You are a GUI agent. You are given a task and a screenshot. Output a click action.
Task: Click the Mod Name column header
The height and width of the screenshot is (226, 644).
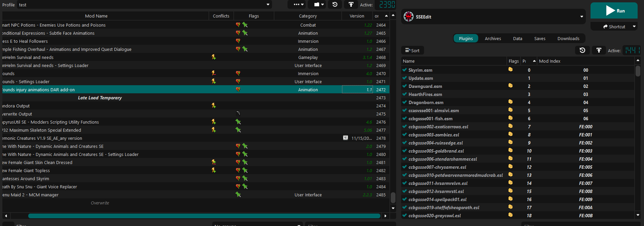pyautogui.click(x=96, y=16)
